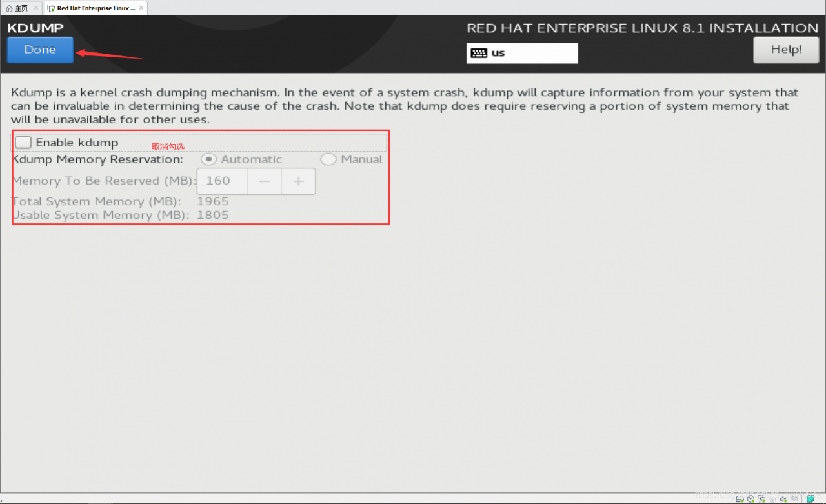Click the kdump description paragraph
The height and width of the screenshot is (504, 826).
pyautogui.click(x=405, y=106)
